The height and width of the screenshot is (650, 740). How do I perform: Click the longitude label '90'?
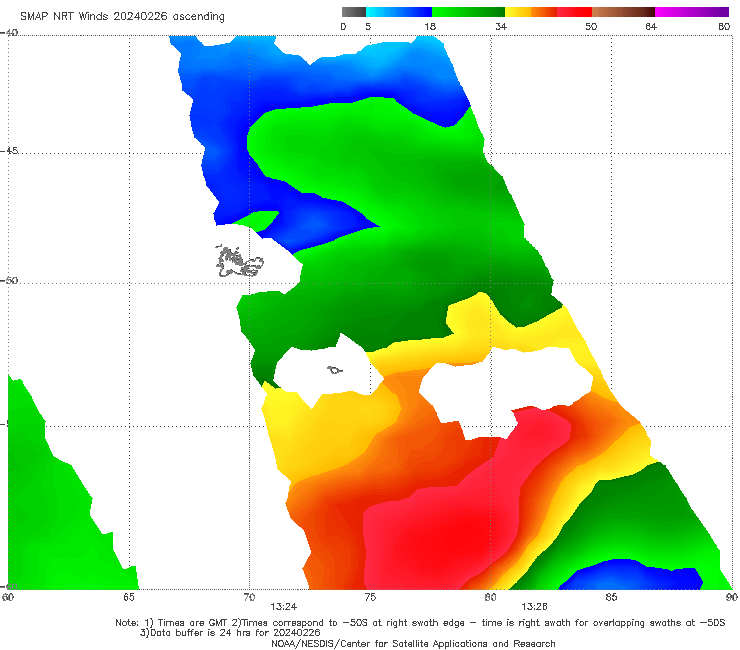coord(732,597)
